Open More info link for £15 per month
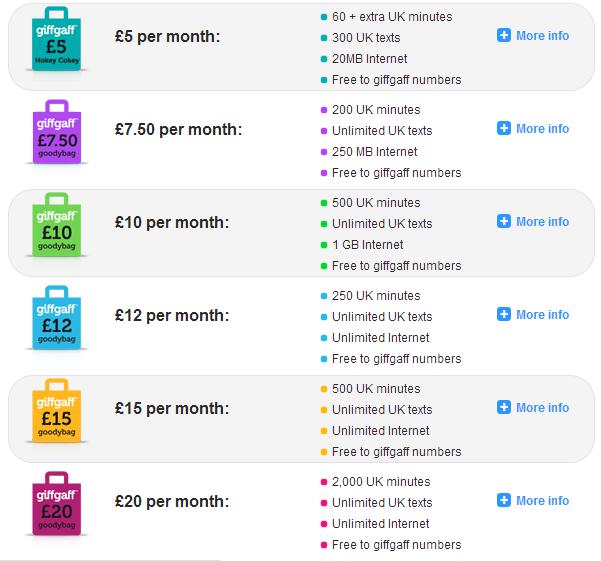Image resolution: width=601 pixels, height=561 pixels. pos(542,408)
